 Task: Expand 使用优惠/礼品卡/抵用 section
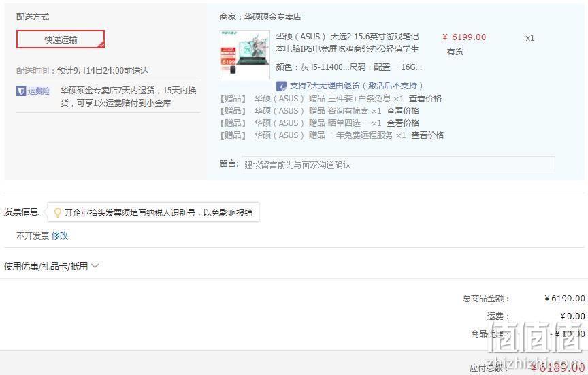(51, 266)
